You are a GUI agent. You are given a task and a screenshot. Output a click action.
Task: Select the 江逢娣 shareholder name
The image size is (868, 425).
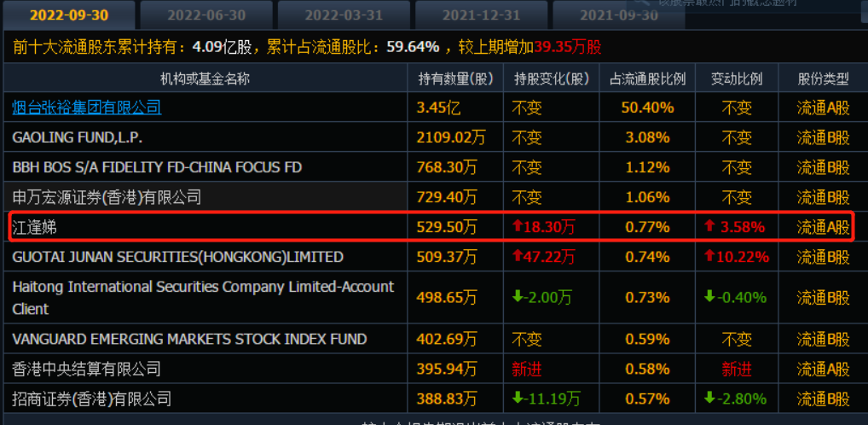tap(34, 227)
